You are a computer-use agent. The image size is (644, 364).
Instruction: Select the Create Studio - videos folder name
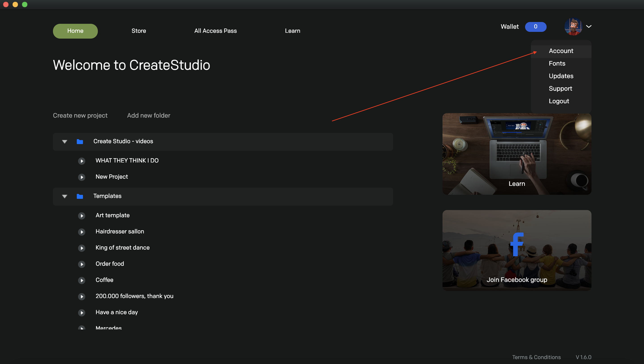(x=123, y=141)
